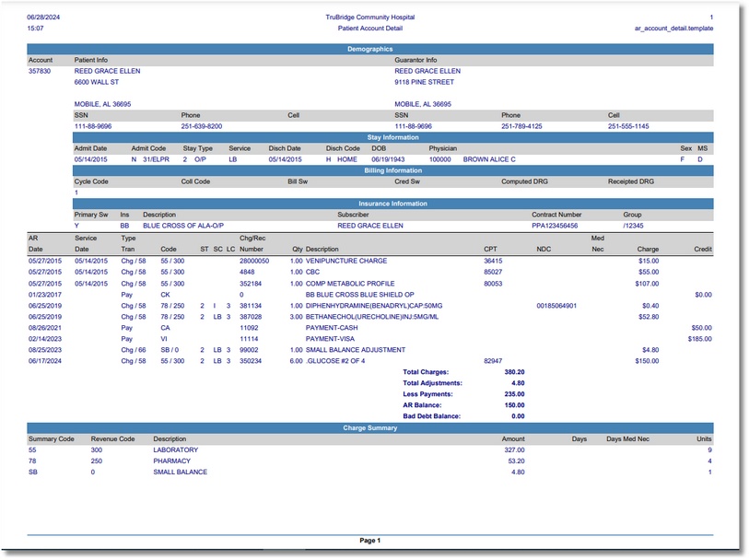Click the Stay Information section header
Image resolution: width=749 pixels, height=560 pixels.
pos(393,137)
